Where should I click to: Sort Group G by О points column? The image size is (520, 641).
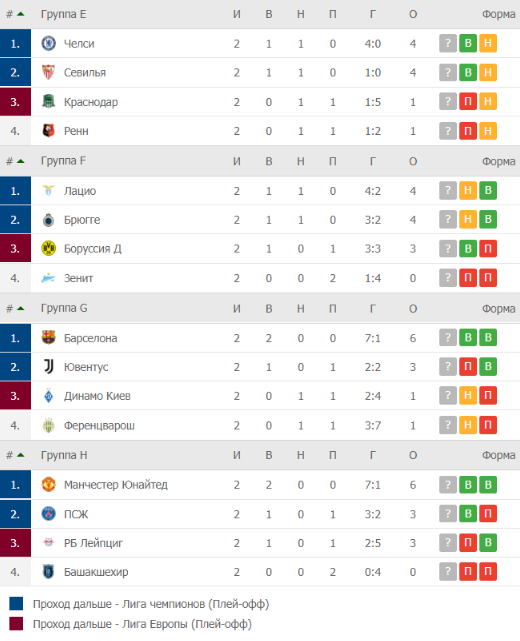(413, 309)
